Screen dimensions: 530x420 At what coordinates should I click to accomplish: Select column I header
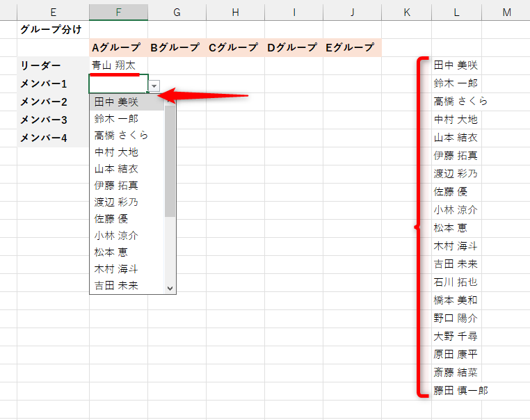click(x=294, y=12)
